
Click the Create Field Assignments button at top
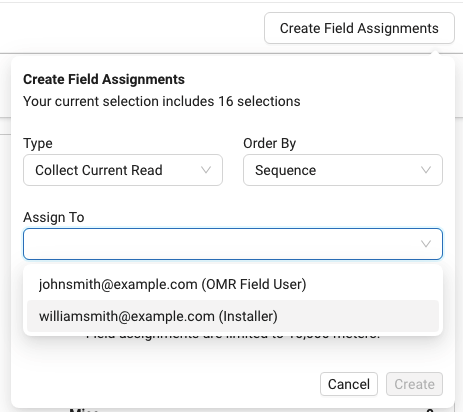pyautogui.click(x=359, y=28)
